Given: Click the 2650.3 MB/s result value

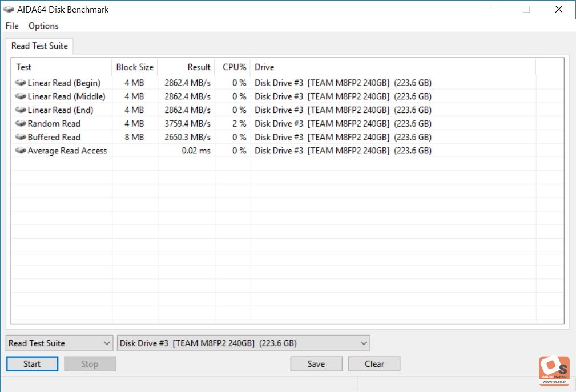Looking at the screenshot, I should pos(188,138).
